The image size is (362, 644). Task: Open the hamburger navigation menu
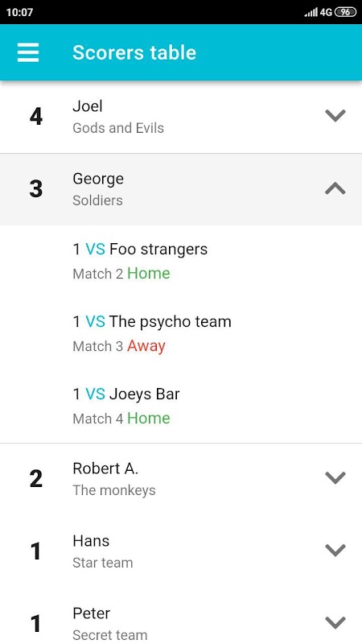pos(28,52)
